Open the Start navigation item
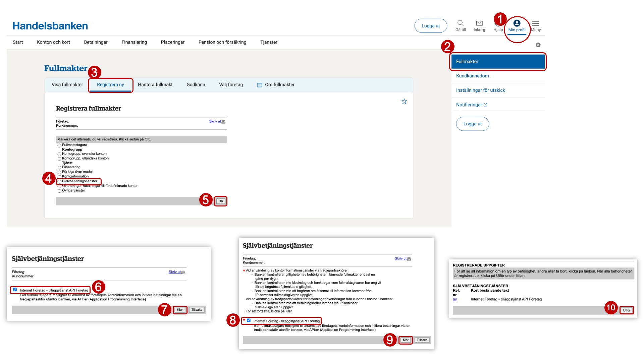Screen dimensions: 644x362 click(18, 42)
